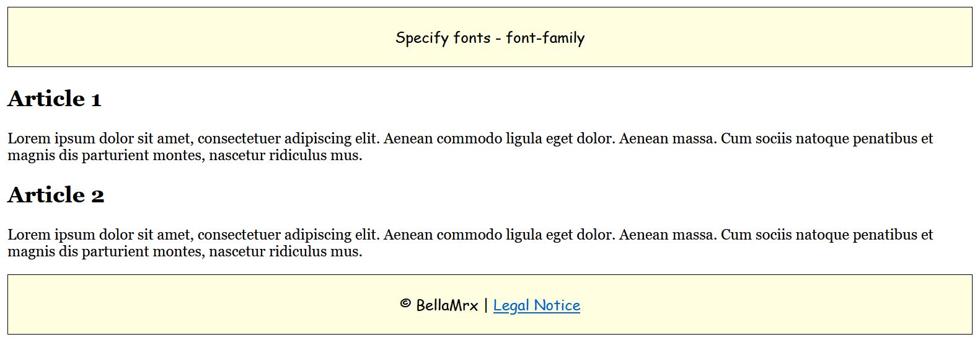Screen dimensions: 980x342
Task: Click the word "font-family" in the header banner
Action: pos(545,38)
